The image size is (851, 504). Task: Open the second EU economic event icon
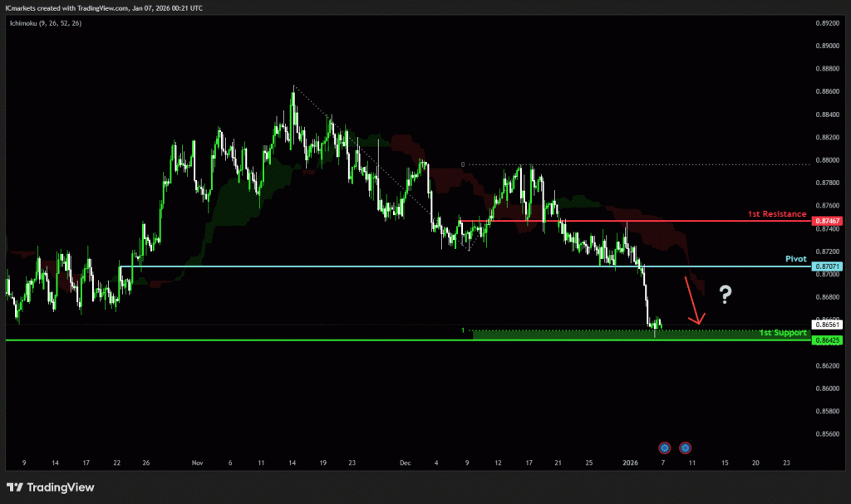pyautogui.click(x=686, y=448)
